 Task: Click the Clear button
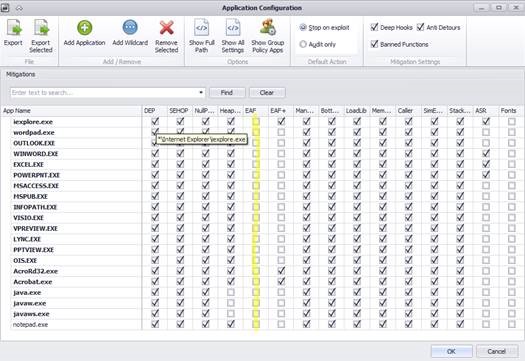(267, 93)
